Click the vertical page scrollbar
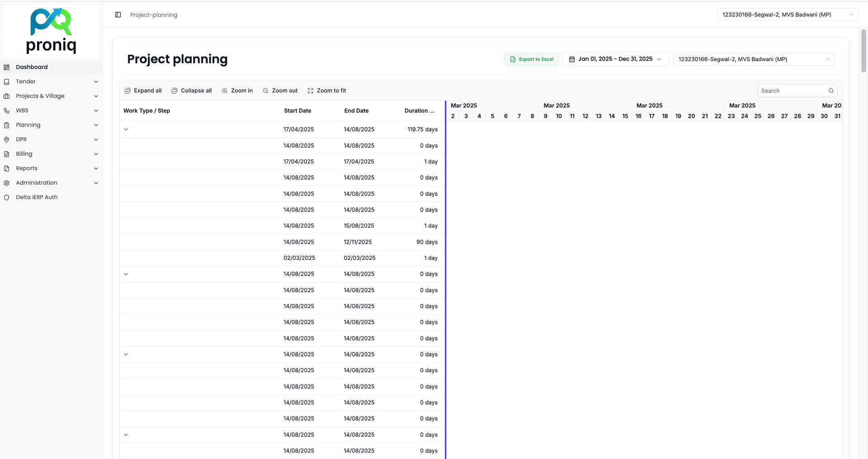 pos(863,51)
